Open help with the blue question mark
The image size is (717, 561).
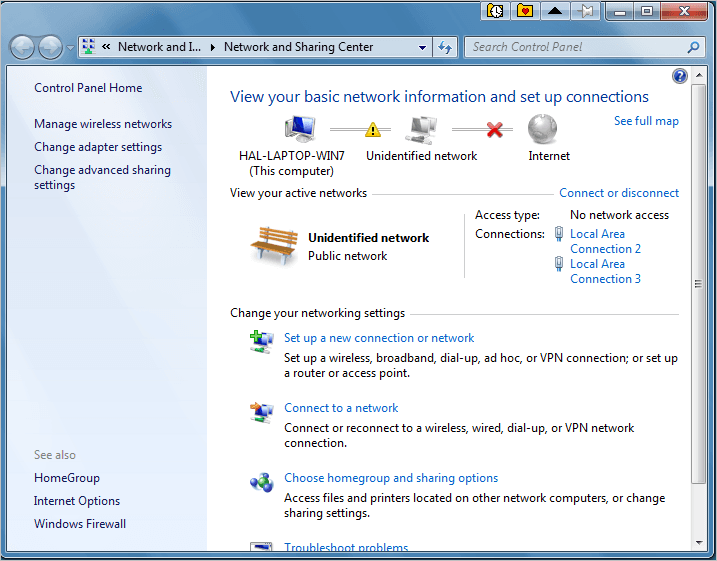680,76
